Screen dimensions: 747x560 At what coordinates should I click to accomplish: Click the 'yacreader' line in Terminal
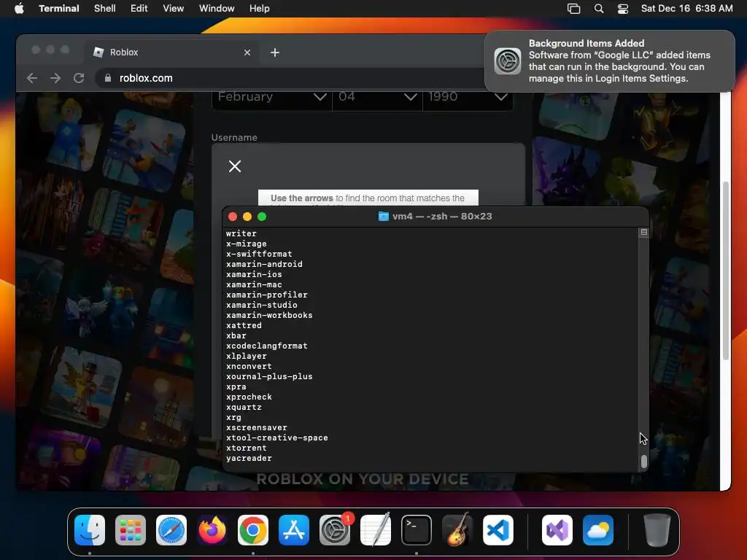[x=249, y=458]
